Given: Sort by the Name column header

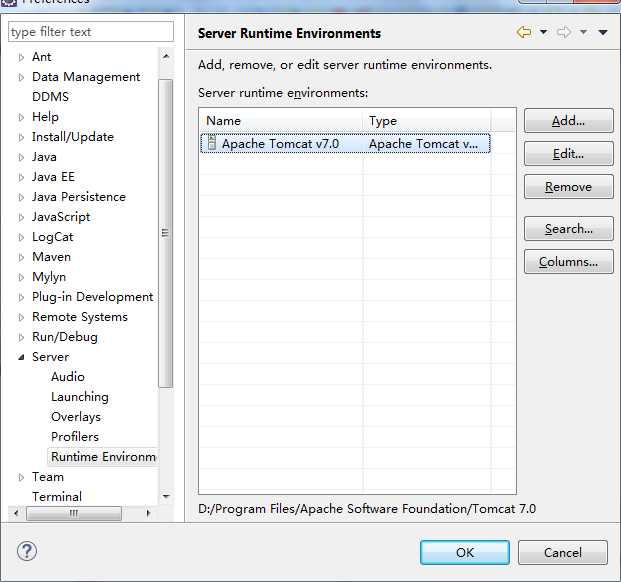Looking at the screenshot, I should pyautogui.click(x=281, y=120).
